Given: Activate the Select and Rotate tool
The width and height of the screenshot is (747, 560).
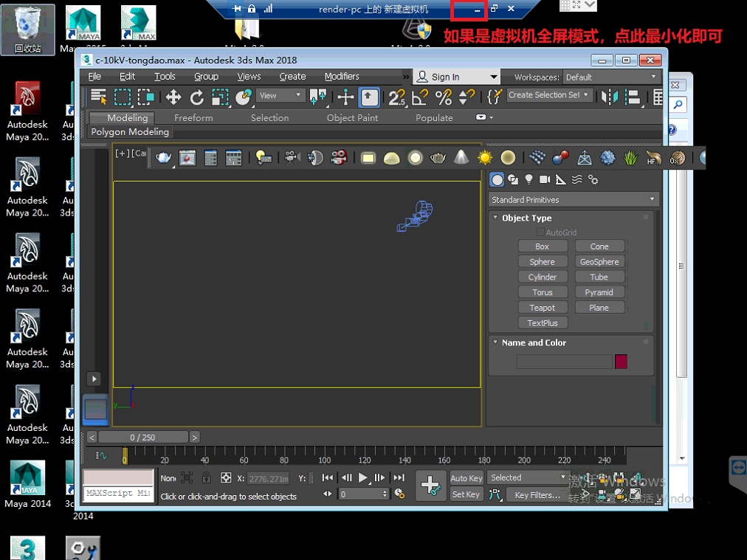Looking at the screenshot, I should click(x=196, y=97).
